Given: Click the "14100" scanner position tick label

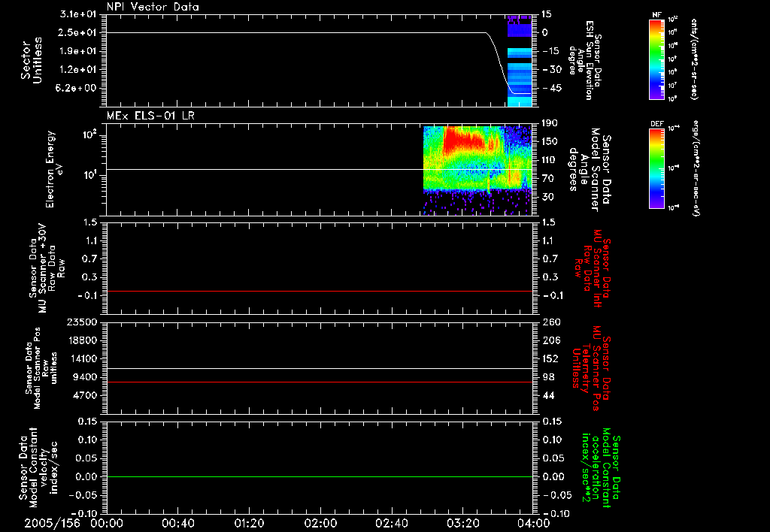Looking at the screenshot, I should 82,358.
